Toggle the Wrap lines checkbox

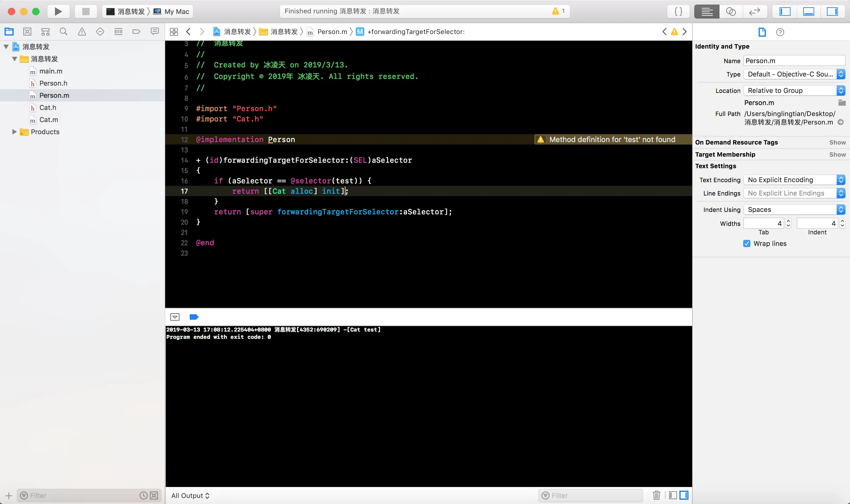(x=746, y=243)
